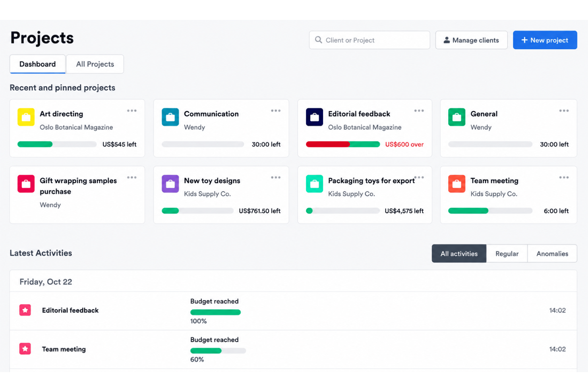This screenshot has height=392, width=588.
Task: Open the Art directing card options menu
Action: 132,111
